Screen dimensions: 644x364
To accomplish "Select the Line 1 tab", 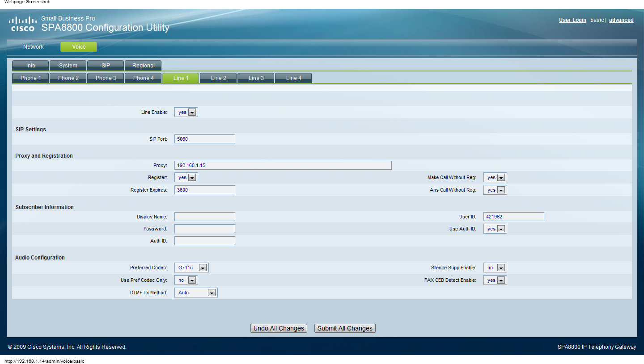I will pos(181,78).
